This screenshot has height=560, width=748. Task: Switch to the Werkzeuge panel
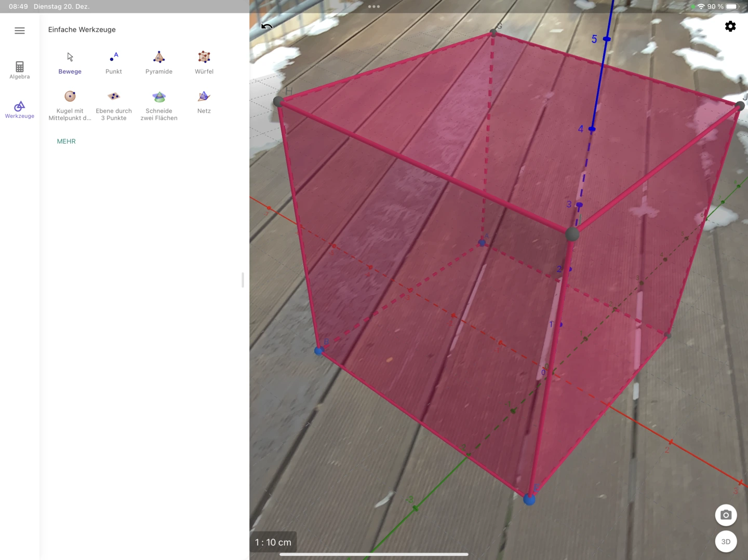tap(19, 109)
